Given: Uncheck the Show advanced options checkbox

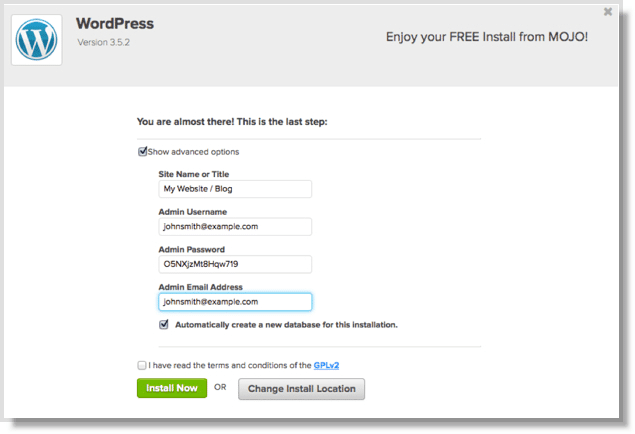Looking at the screenshot, I should 143,152.
